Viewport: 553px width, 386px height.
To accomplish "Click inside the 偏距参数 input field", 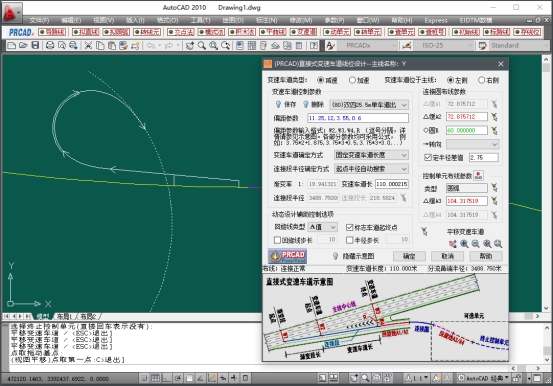I will 358,118.
